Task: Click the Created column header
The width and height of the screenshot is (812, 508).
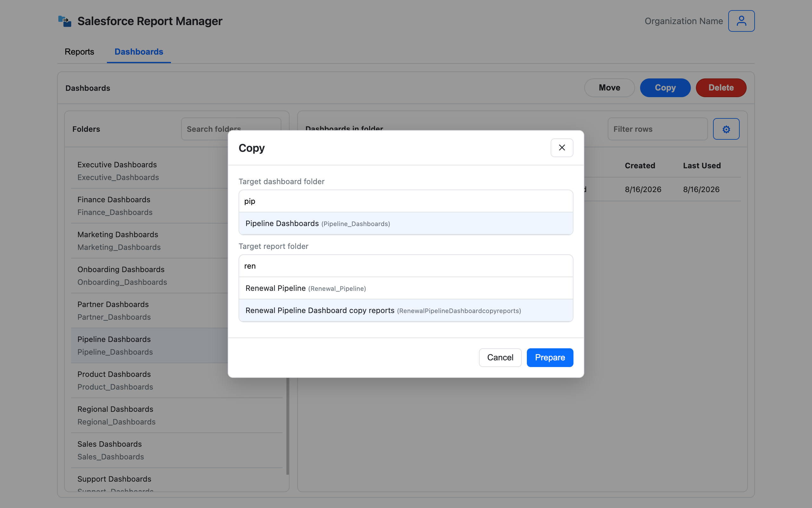Action: [x=639, y=166]
